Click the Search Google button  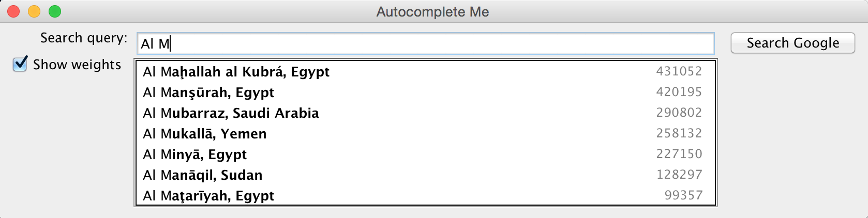click(792, 43)
